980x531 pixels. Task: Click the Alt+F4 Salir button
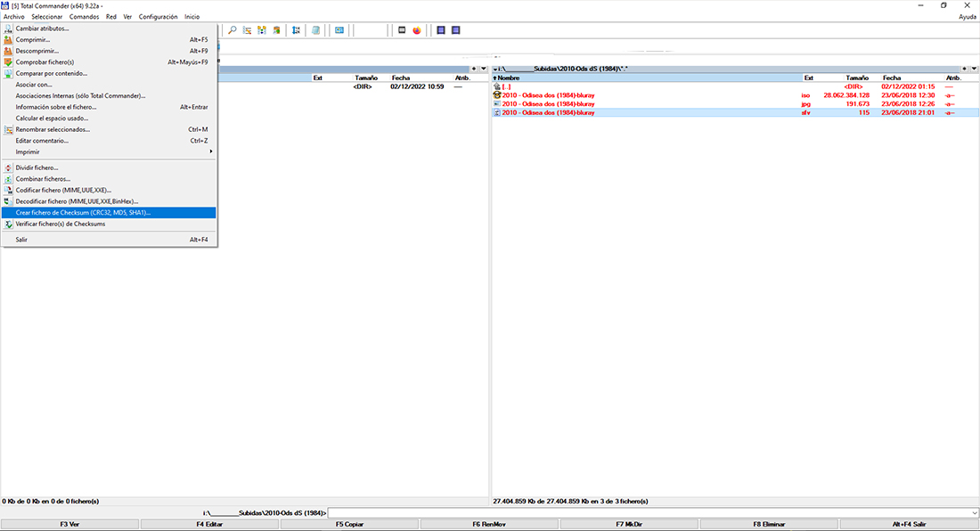(x=910, y=524)
